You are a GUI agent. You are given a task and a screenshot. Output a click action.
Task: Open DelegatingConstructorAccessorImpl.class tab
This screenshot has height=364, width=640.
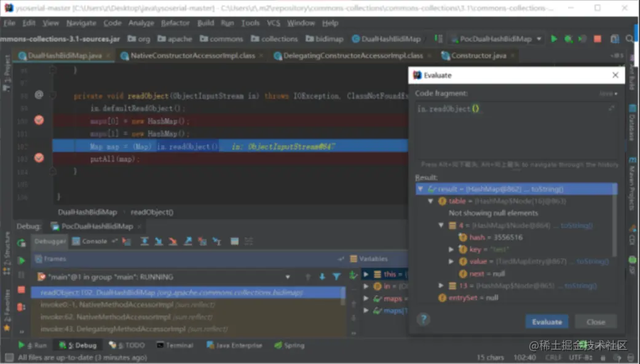(x=353, y=55)
